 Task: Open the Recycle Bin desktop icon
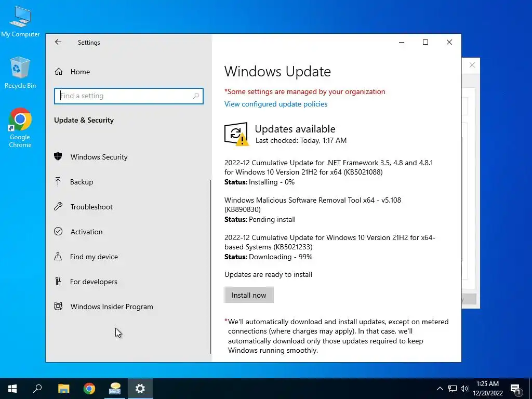(x=20, y=73)
